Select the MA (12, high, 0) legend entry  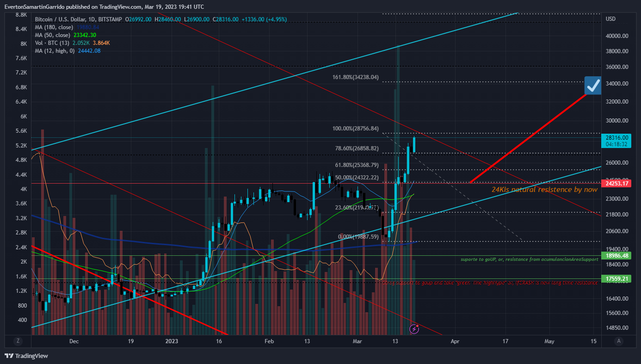tap(55, 51)
